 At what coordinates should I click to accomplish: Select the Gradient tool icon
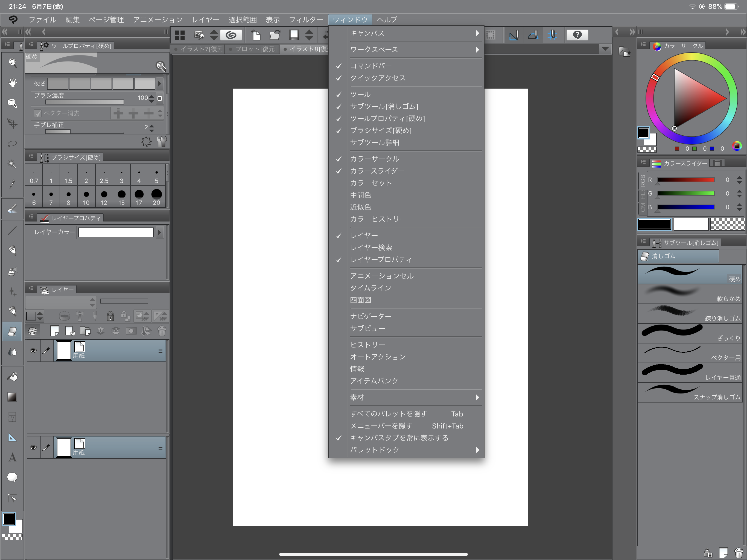coord(12,396)
